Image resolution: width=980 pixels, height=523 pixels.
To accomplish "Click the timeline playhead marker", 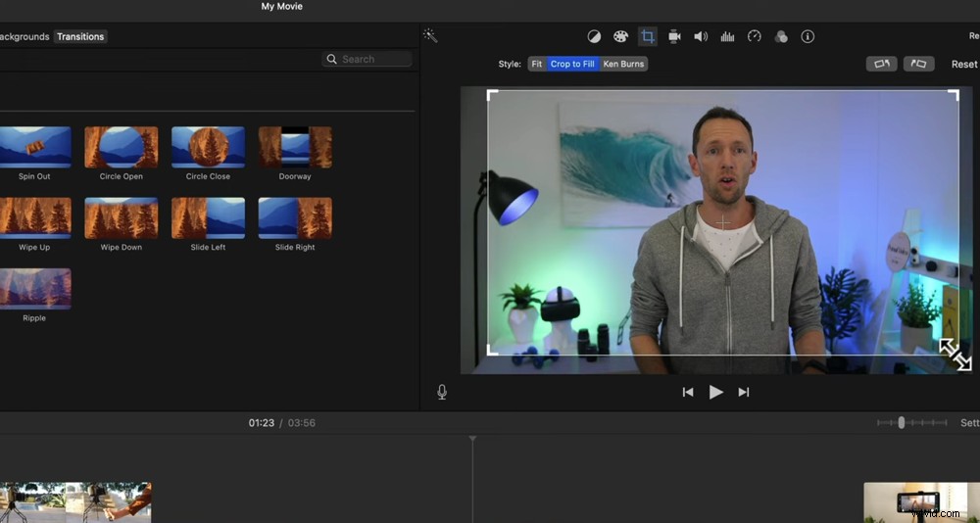I will coord(472,440).
